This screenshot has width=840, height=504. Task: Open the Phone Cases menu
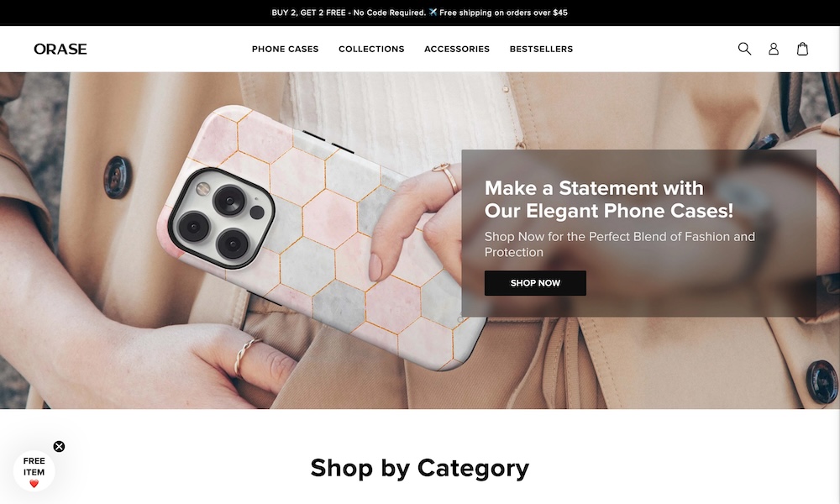click(x=285, y=49)
